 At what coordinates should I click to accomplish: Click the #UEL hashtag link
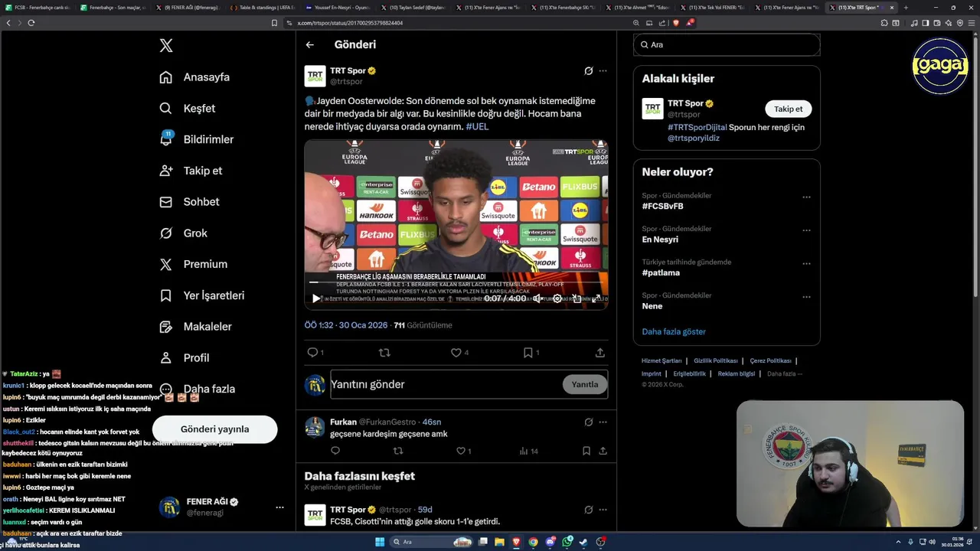[x=477, y=127]
